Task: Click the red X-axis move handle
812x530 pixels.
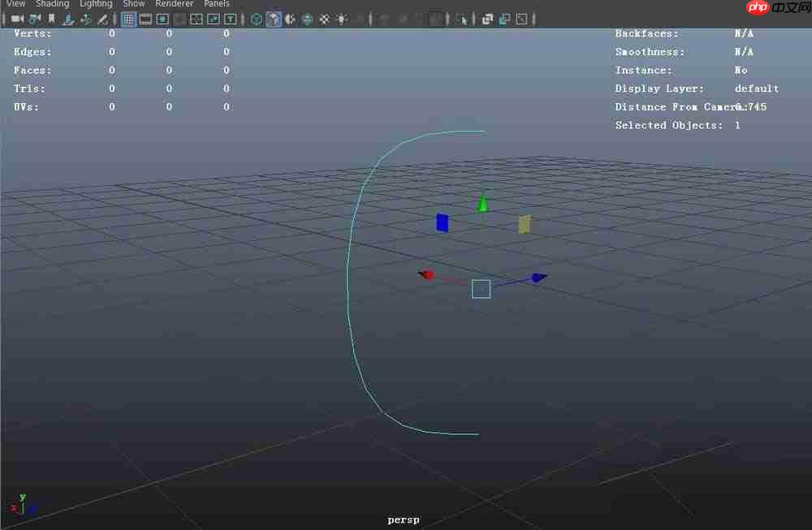Action: 427,275
